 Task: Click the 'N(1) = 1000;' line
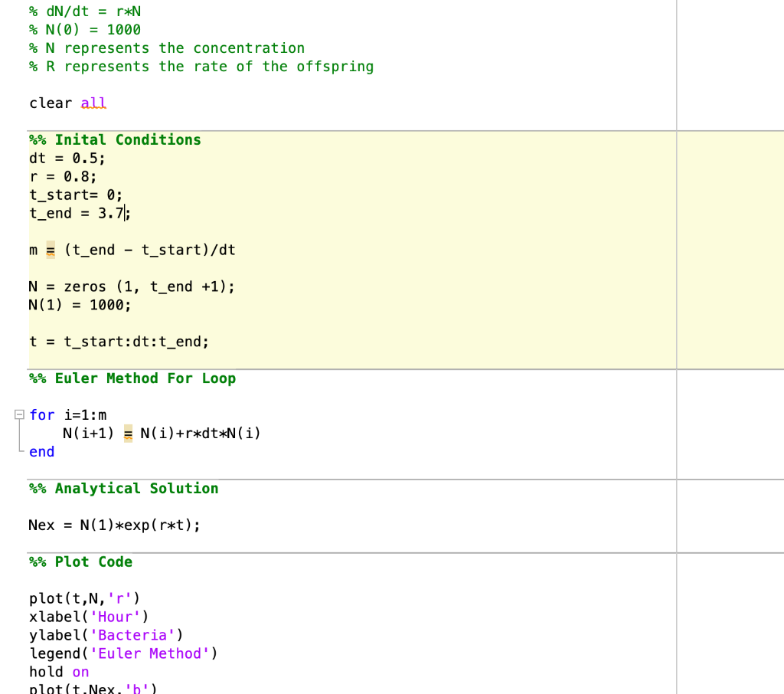click(x=80, y=305)
